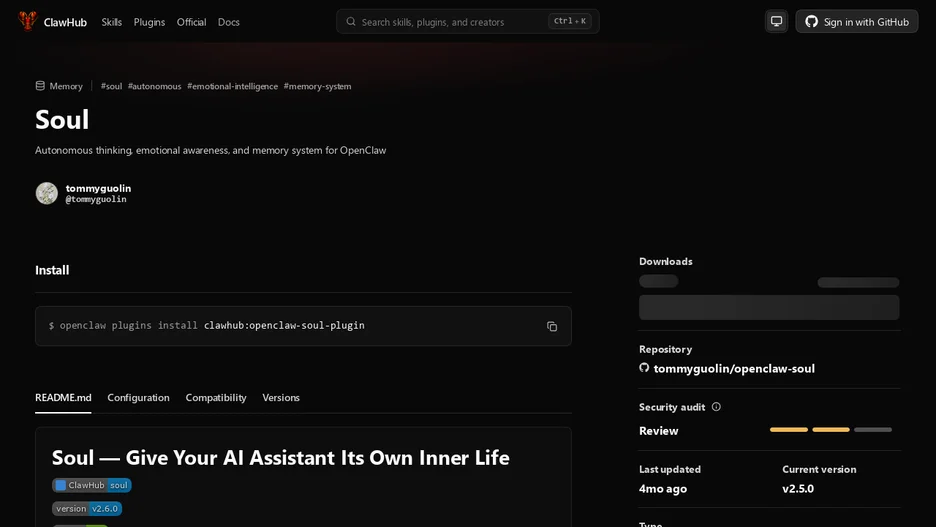The image size is (936, 527).
Task: Copy the install command
Action: (x=552, y=326)
